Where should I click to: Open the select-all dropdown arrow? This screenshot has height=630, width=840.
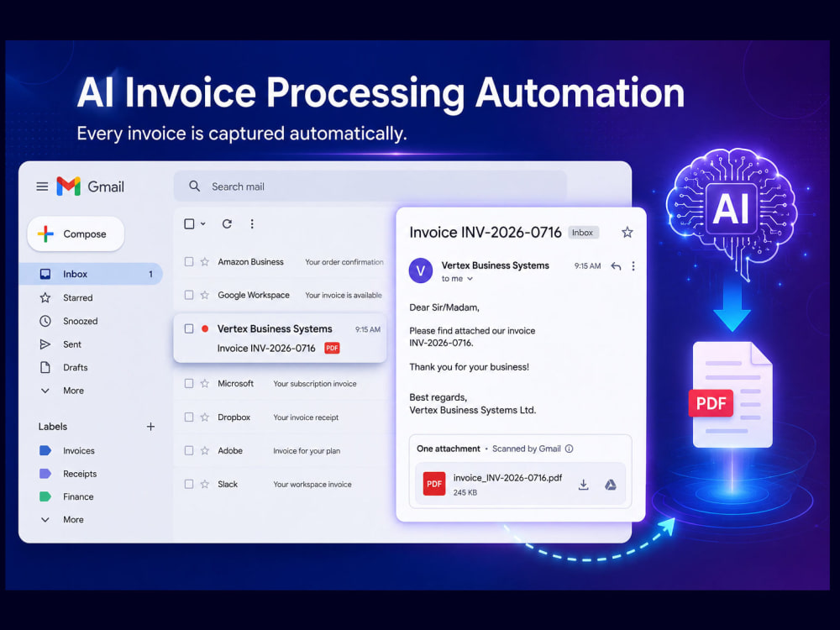click(x=203, y=224)
